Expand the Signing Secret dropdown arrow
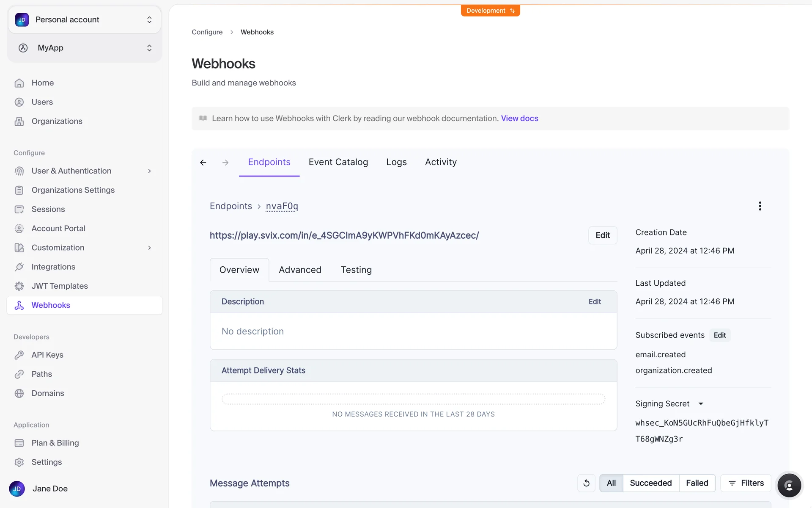Viewport: 812px width, 508px height. click(701, 404)
